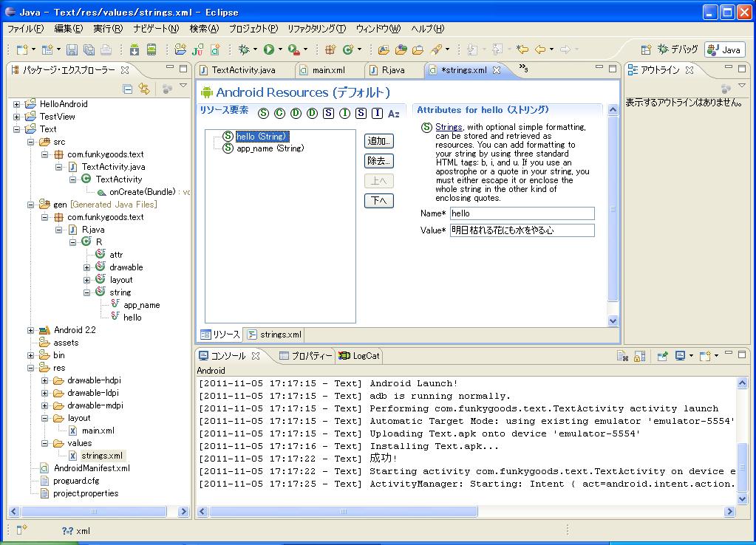Expand the TestView project node
The height and width of the screenshot is (545, 756).
click(x=16, y=117)
